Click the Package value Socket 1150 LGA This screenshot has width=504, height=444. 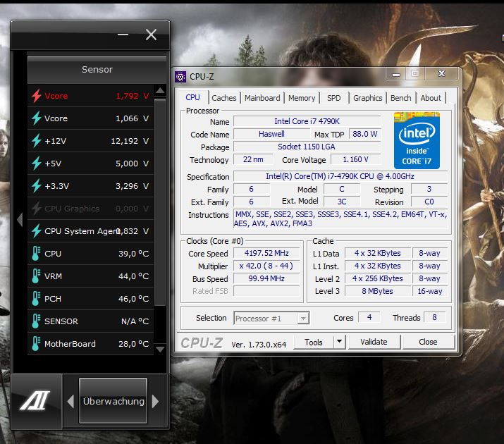click(x=307, y=147)
